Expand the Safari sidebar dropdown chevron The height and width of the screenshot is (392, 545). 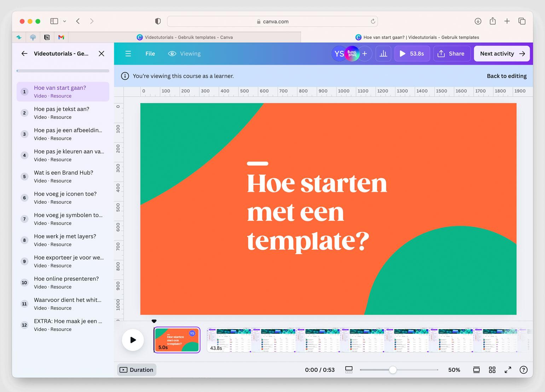pos(65,21)
